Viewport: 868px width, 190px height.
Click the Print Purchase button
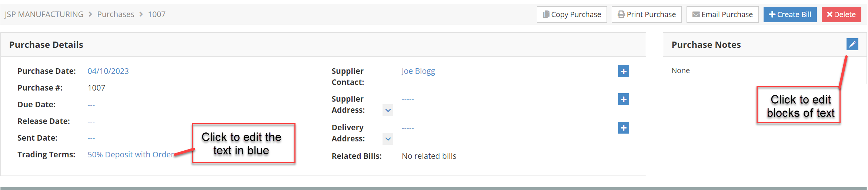click(647, 14)
